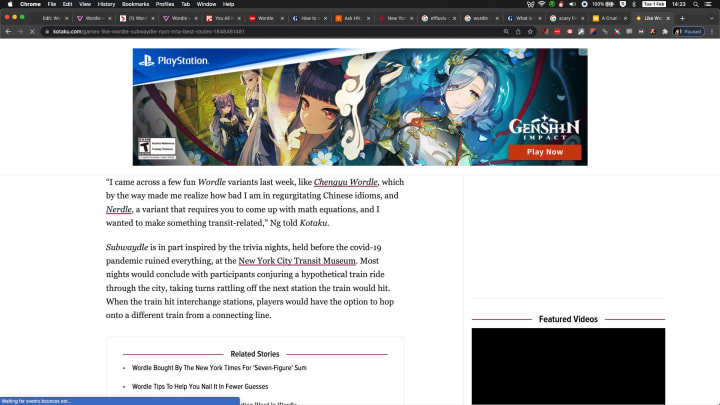This screenshot has height=405, width=720.
Task: Switch to the '(1) Mar' tab
Action: click(136, 18)
